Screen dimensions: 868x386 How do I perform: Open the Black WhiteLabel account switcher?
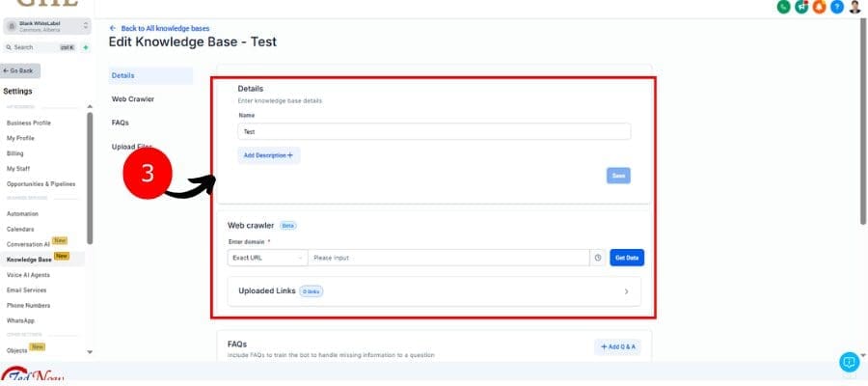coord(46,26)
